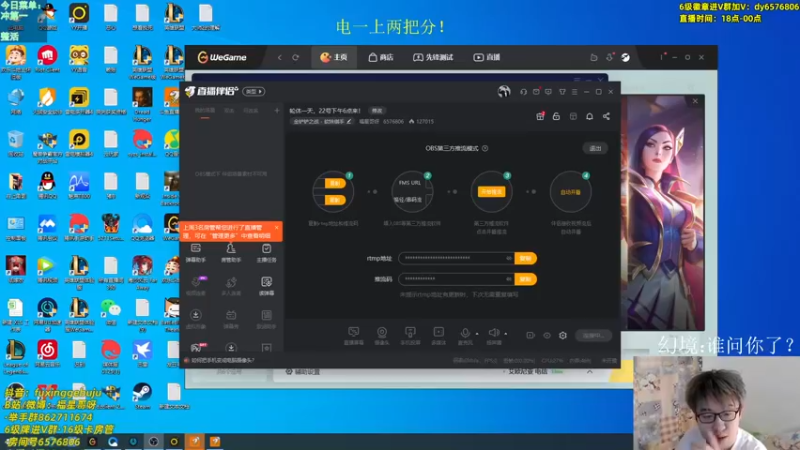Click step 4 auto start live circle
This screenshot has height=450, width=800.
[570, 192]
